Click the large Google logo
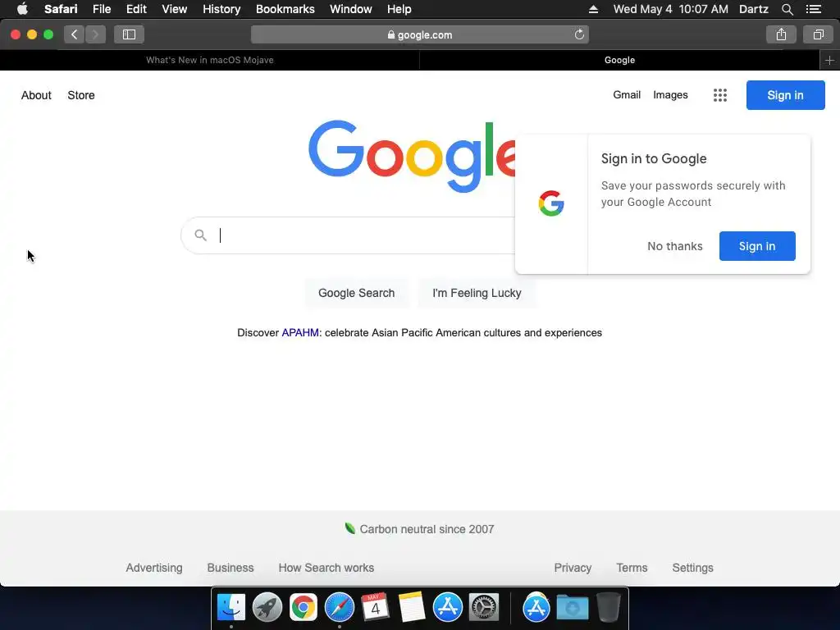The height and width of the screenshot is (630, 840). 412,156
